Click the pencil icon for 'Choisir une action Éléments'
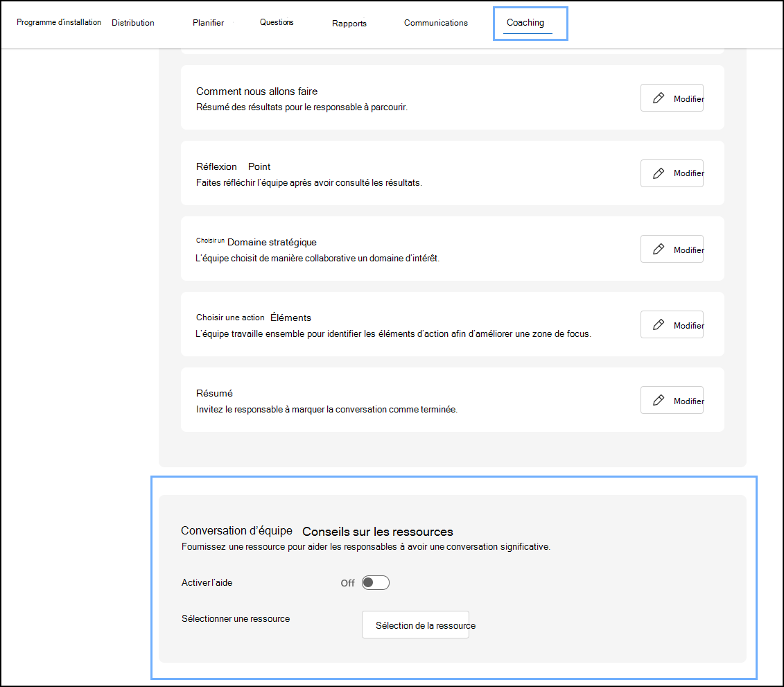 pos(658,324)
